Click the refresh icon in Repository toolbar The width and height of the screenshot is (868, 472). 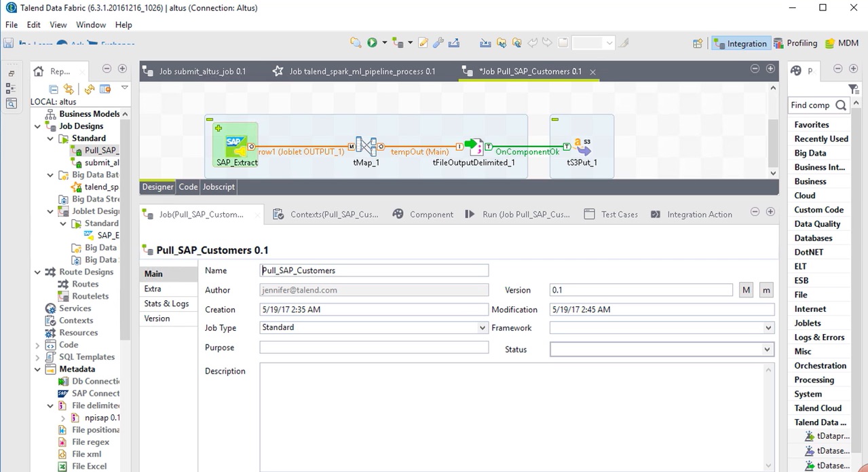(x=89, y=89)
